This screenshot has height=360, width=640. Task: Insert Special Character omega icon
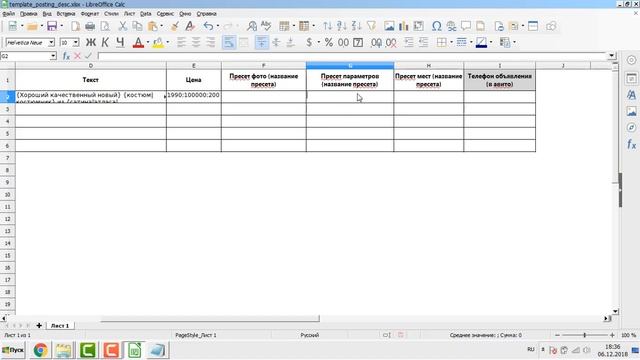click(436, 26)
